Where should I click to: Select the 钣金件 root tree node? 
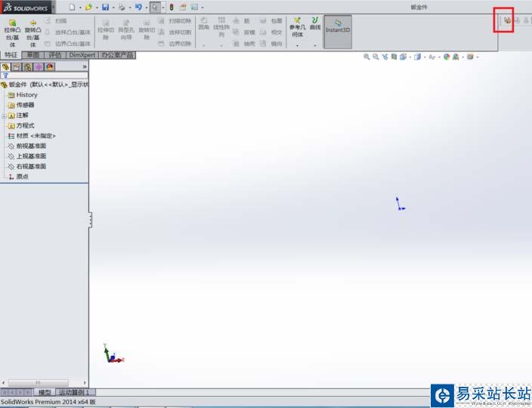(x=45, y=85)
